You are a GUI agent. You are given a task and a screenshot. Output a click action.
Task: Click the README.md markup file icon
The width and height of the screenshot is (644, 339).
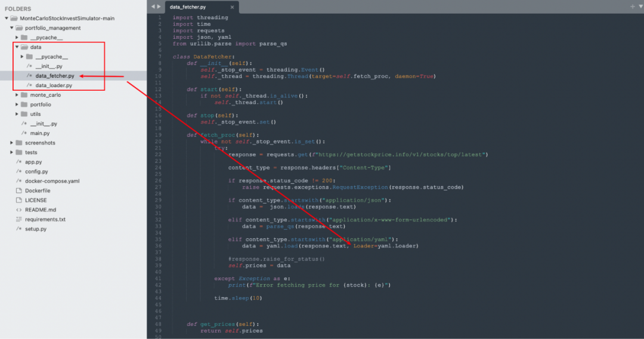[18, 210]
